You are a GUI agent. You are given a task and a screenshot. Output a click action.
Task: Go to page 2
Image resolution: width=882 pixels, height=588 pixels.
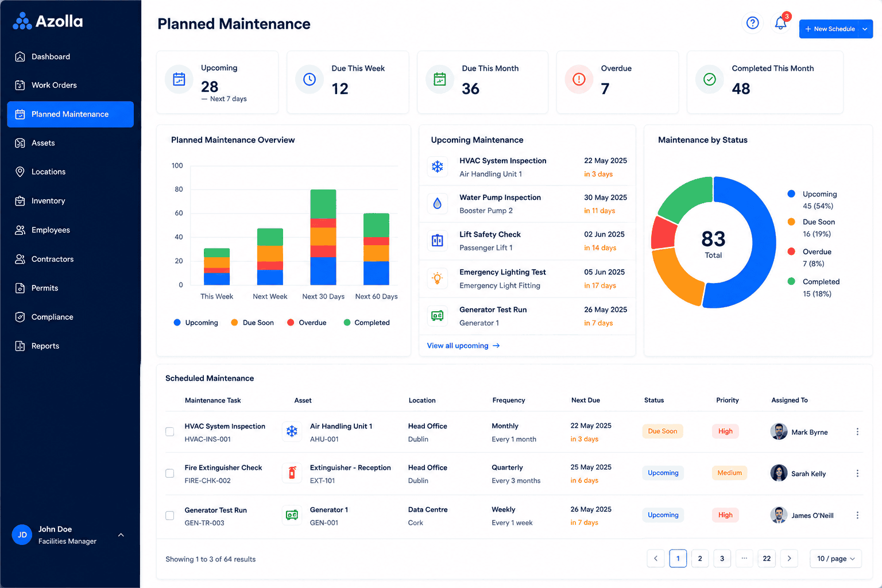[x=700, y=559]
